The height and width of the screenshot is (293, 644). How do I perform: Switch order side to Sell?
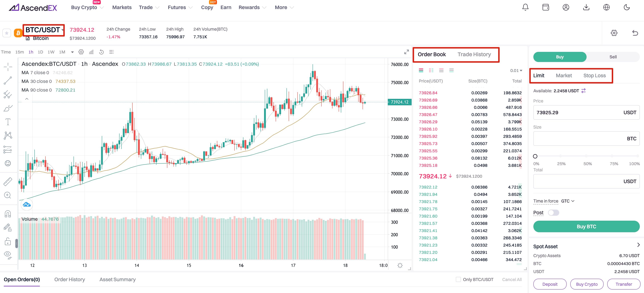pos(613,57)
